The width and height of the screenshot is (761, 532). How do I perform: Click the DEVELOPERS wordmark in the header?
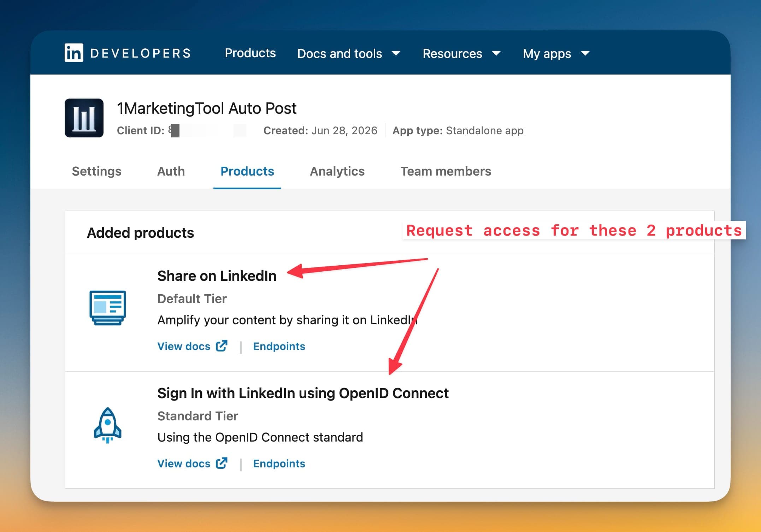[141, 53]
